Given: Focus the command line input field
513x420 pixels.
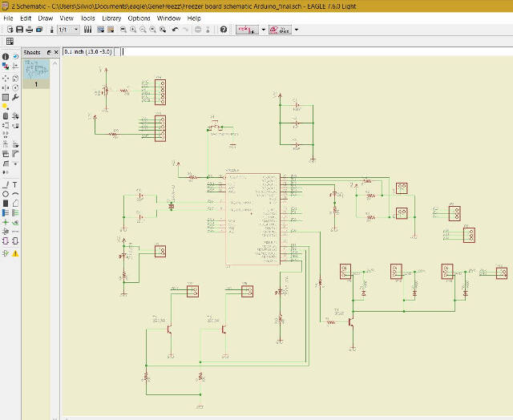Looking at the screenshot, I should [317, 51].
